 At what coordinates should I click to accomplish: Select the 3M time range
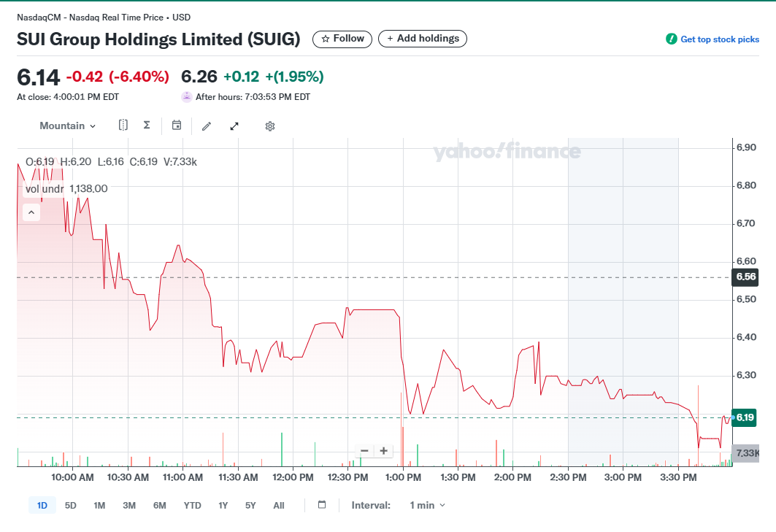pos(129,505)
